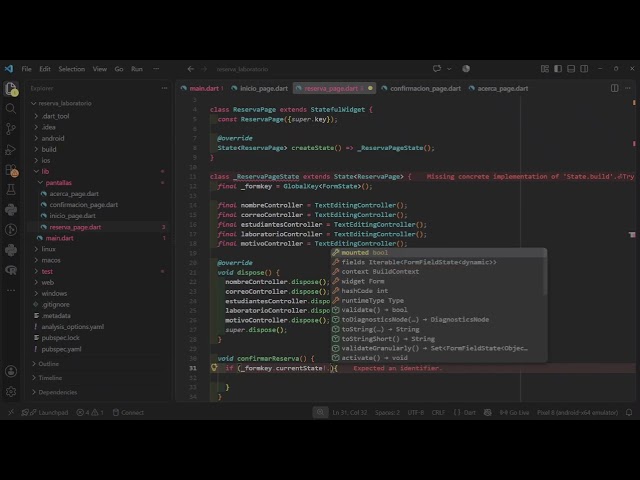
Task: Toggle bottom panel visibility
Action: pos(571,69)
